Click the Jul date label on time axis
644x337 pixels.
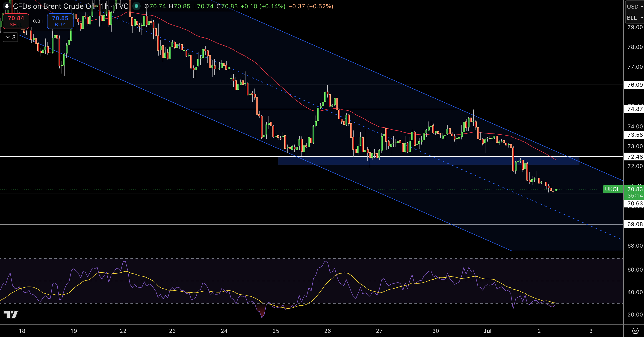(487, 331)
